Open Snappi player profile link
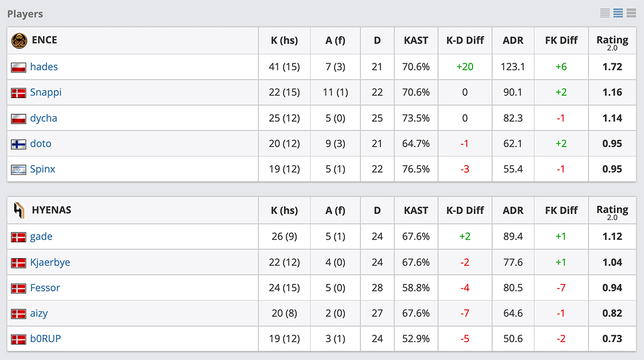The width and height of the screenshot is (644, 360). coord(46,92)
